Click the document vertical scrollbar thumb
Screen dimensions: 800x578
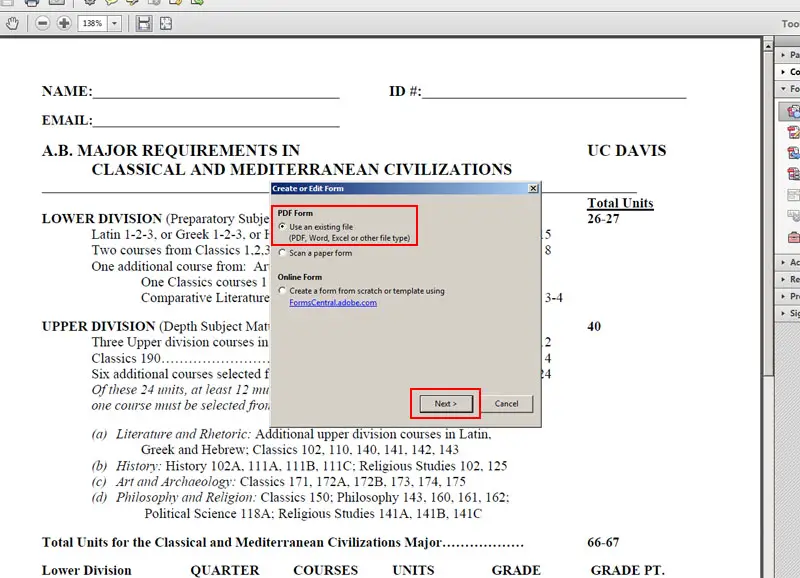tap(768, 213)
